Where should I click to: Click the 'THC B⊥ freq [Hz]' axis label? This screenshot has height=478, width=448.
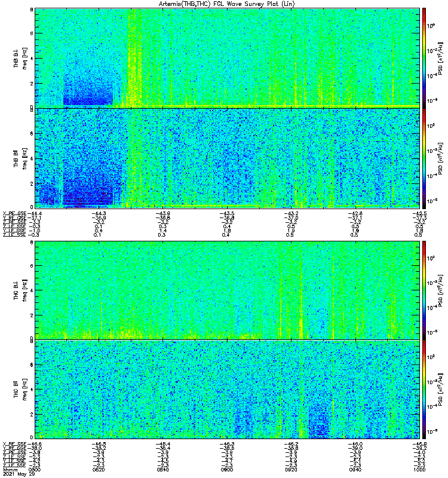(x=20, y=290)
